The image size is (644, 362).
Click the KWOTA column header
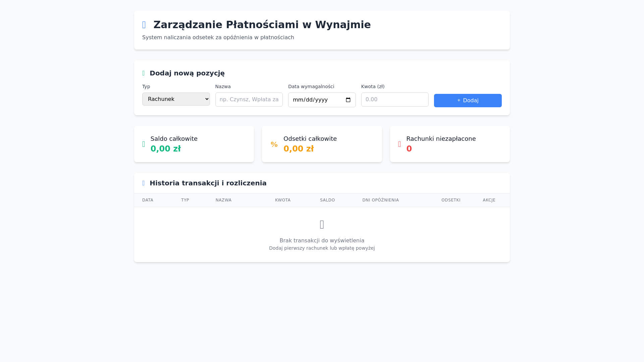283,200
